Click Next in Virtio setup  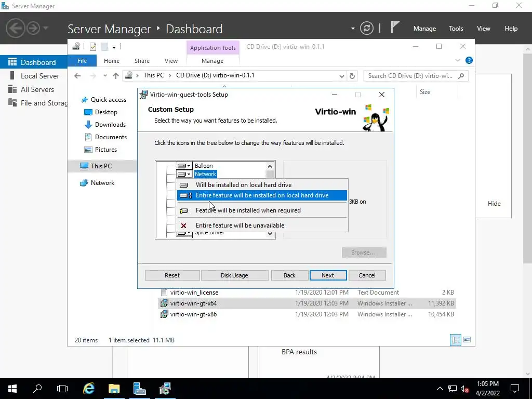pos(328,275)
